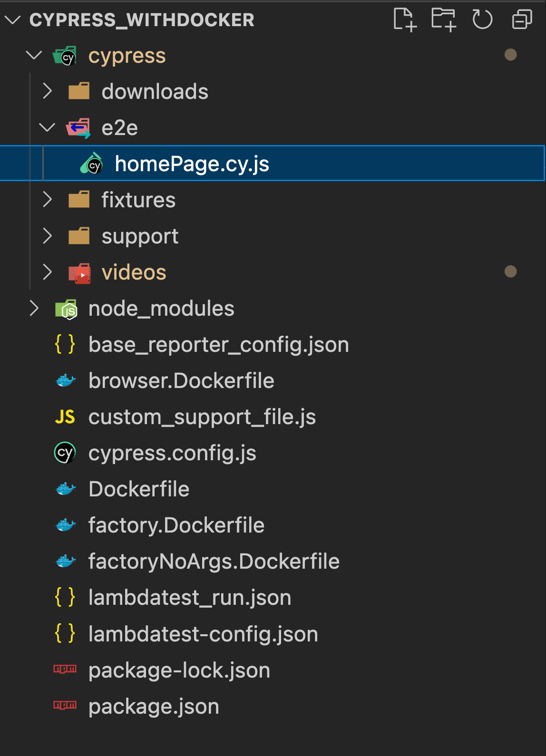Image resolution: width=546 pixels, height=756 pixels.
Task: Click the modified dot on cypress row
Action: 510,55
